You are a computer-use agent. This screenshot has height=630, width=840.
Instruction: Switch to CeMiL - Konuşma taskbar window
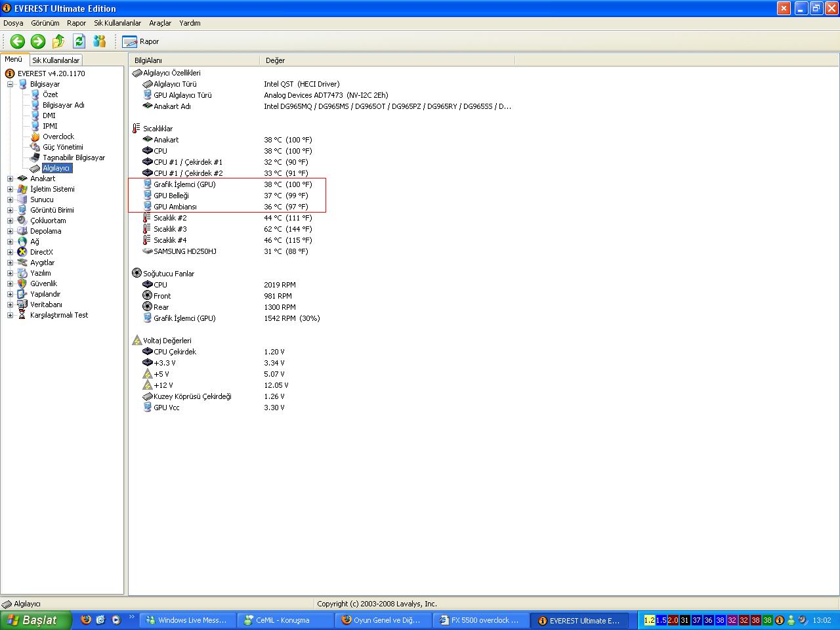[284, 620]
